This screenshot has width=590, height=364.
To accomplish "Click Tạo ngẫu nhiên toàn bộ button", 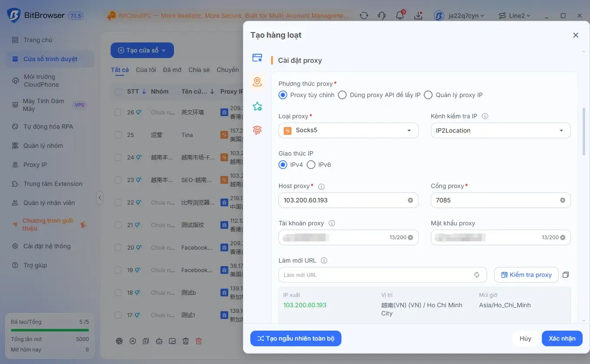I will coord(296,338).
